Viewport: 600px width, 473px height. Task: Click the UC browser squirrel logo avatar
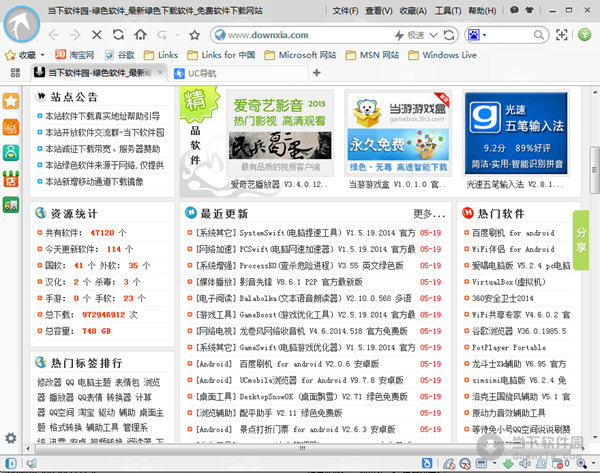(21, 24)
